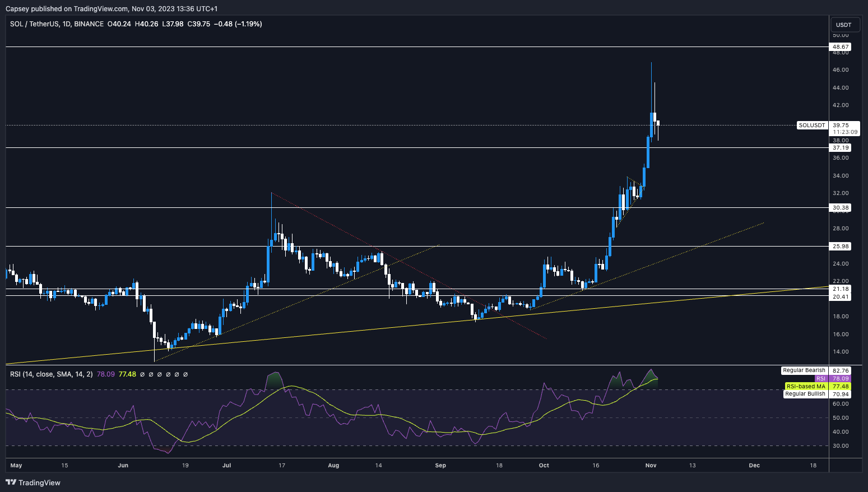868x492 pixels.
Task: Click the Regular Bullish indicator label
Action: coord(805,394)
